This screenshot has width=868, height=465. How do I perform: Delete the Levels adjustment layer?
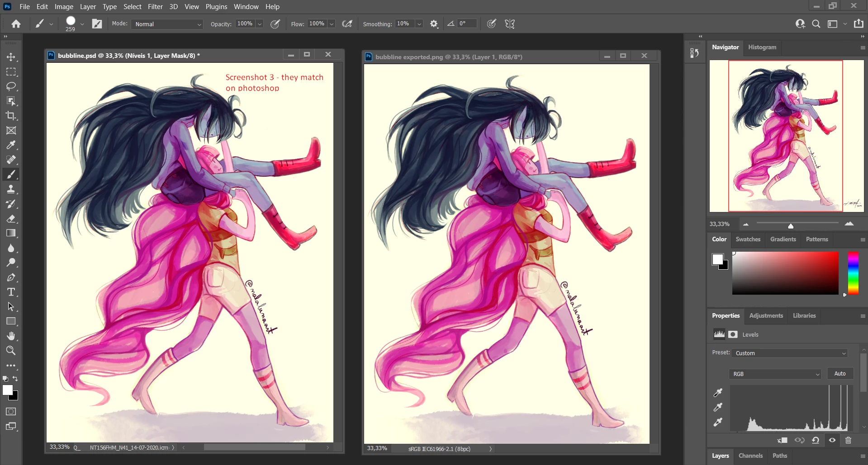849,440
